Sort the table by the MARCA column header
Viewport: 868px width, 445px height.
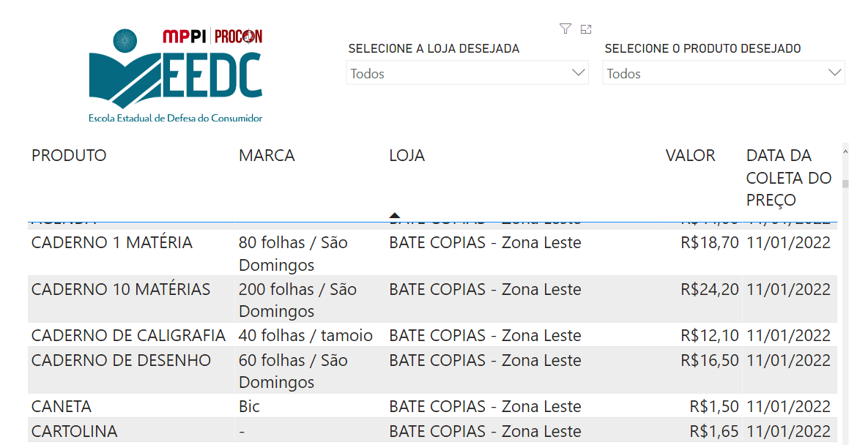tap(267, 156)
